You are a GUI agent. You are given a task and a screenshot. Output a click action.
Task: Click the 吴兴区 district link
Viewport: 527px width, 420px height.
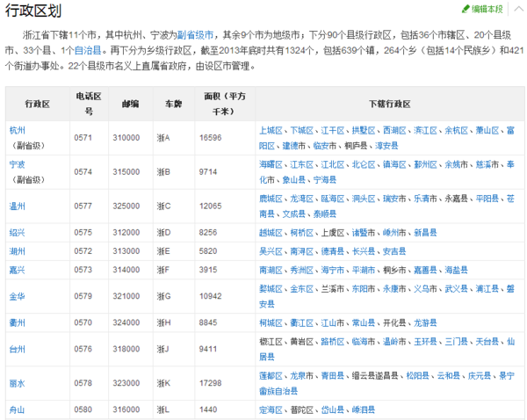(271, 251)
